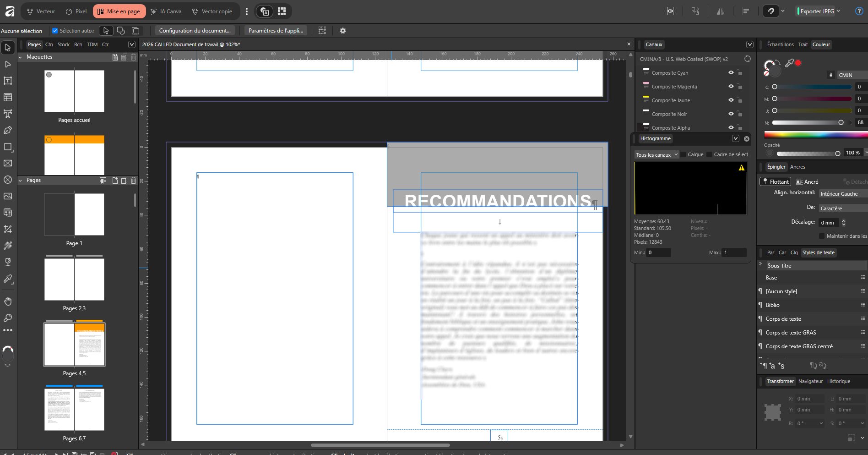Open the blue help question mark
This screenshot has width=868, height=455.
coord(859,11)
